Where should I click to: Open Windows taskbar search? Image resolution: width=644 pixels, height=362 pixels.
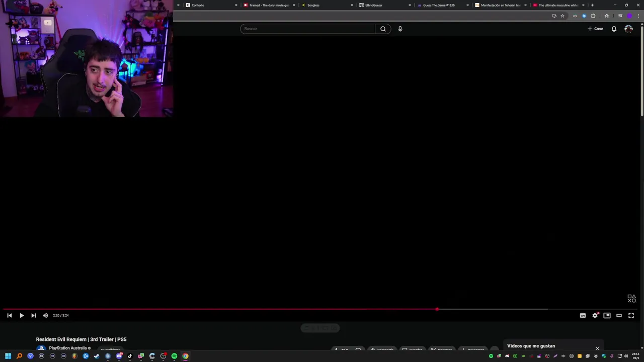click(19, 356)
